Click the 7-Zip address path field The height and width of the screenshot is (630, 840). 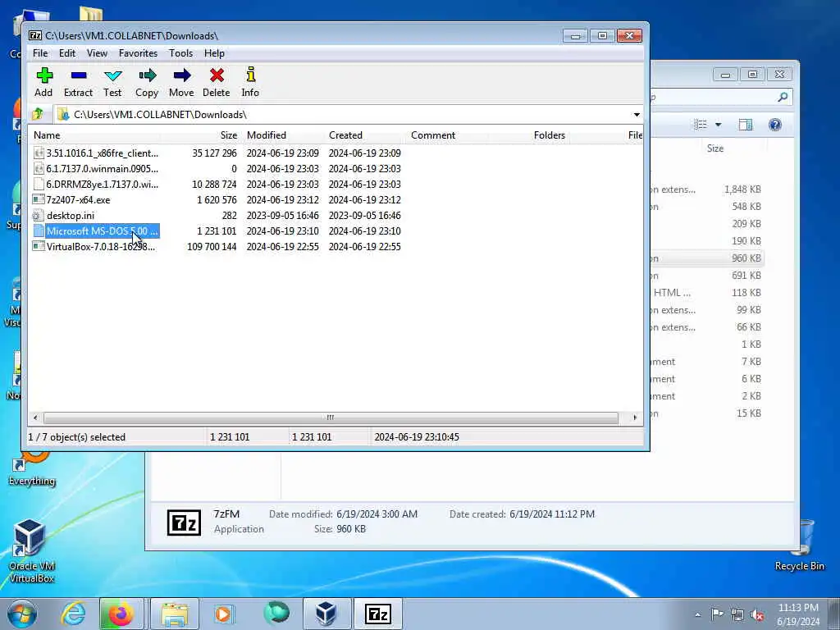pyautogui.click(x=343, y=115)
